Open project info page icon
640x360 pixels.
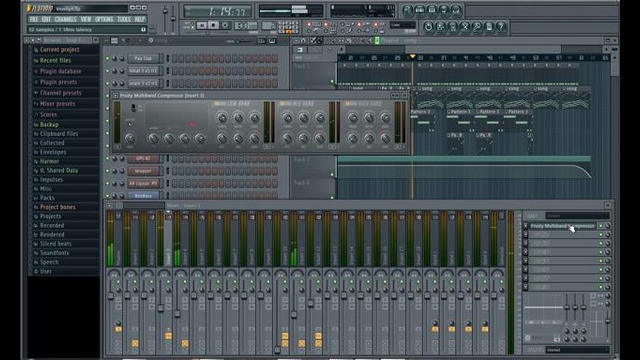pyautogui.click(x=489, y=27)
